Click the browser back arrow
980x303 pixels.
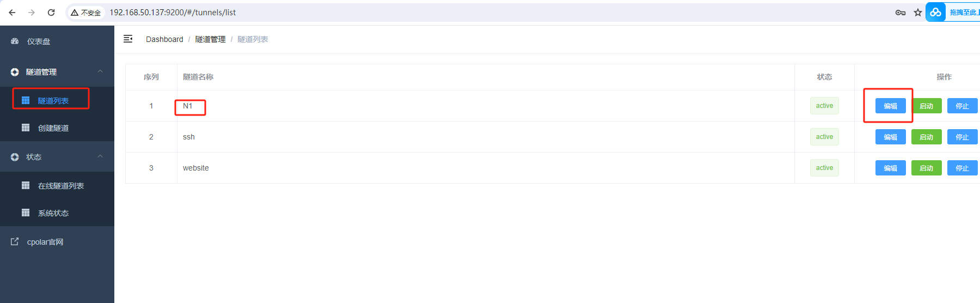pos(12,13)
